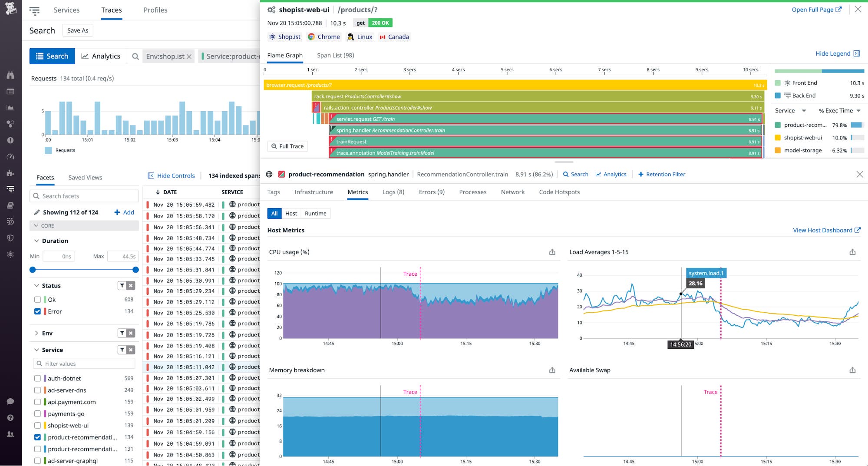Open the % Exec Time dropdown in legend
The image size is (868, 466).
[838, 110]
